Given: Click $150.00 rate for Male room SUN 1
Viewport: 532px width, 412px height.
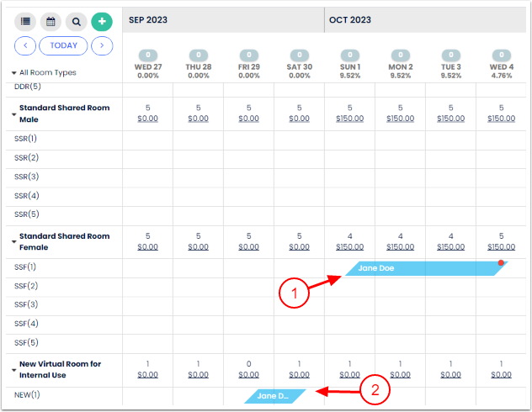Looking at the screenshot, I should (x=349, y=119).
